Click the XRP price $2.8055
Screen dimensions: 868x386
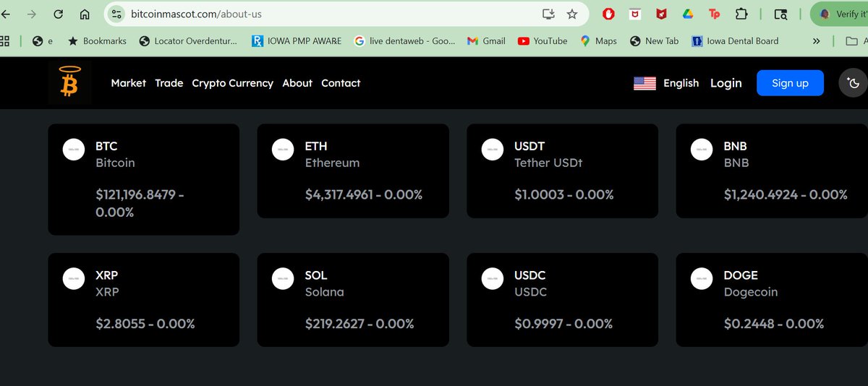click(x=120, y=324)
